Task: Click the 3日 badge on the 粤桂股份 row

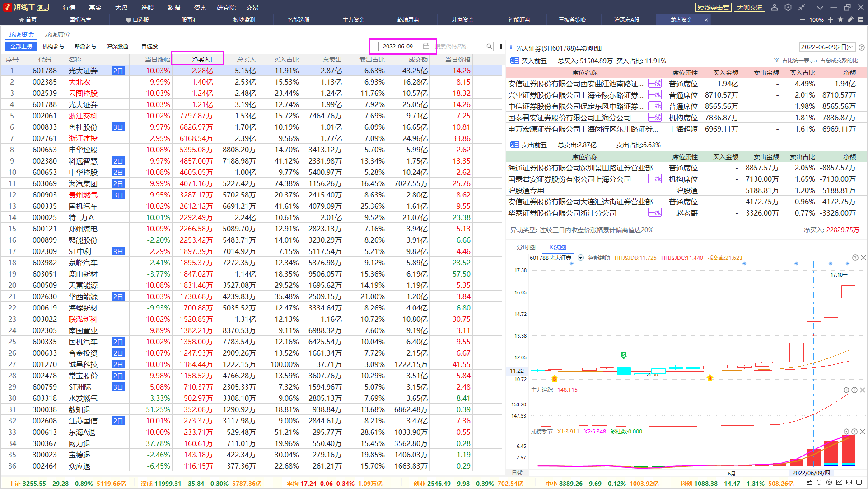Action: (x=118, y=127)
